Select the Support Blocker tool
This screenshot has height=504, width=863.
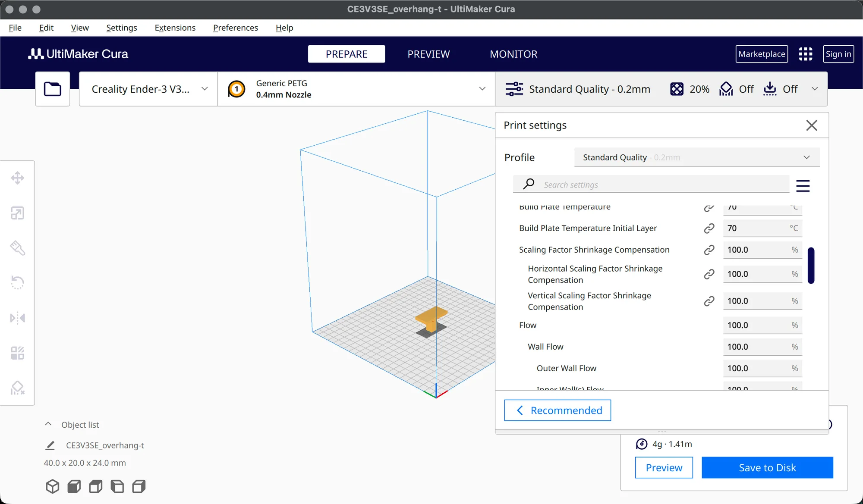point(17,388)
